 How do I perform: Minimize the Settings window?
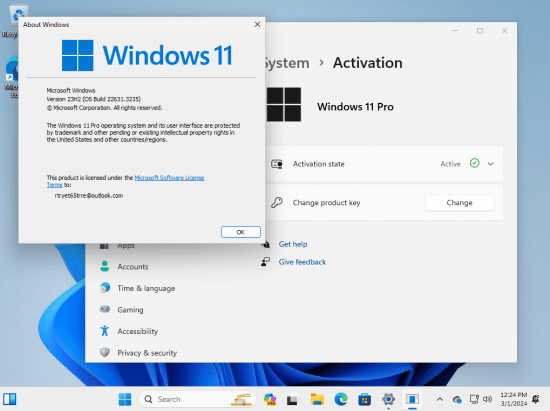point(455,31)
